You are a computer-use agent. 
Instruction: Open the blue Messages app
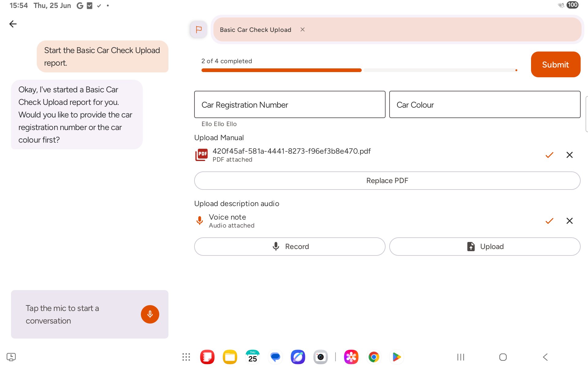pos(275,357)
